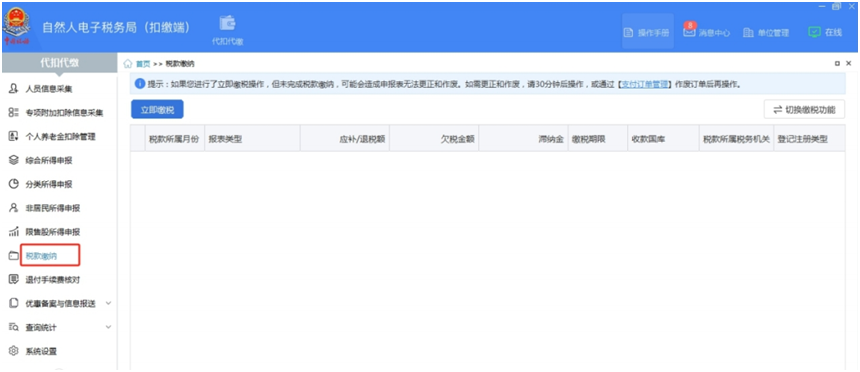Open 非居民所得申报 in the sidebar
The height and width of the screenshot is (372, 860).
(x=53, y=208)
